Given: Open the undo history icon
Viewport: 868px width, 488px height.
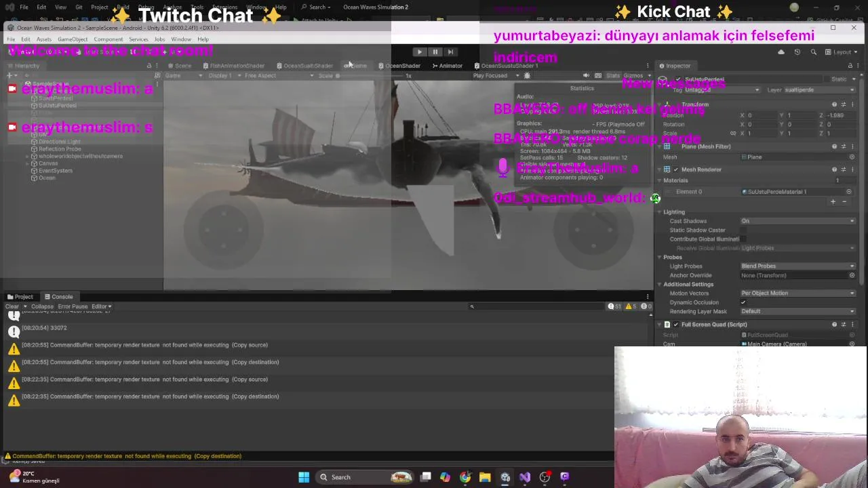Looking at the screenshot, I should point(797,52).
